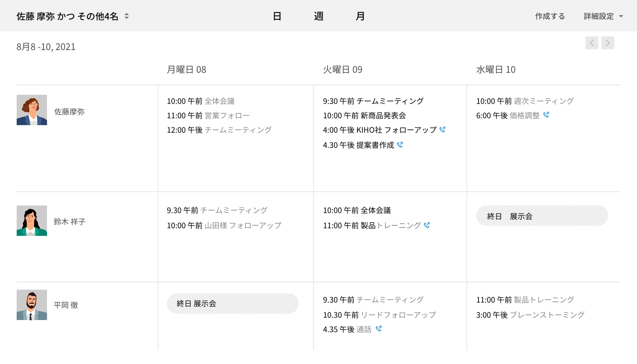Open 鈴木 祥子 profile avatar
This screenshot has height=364, width=637.
(32, 221)
